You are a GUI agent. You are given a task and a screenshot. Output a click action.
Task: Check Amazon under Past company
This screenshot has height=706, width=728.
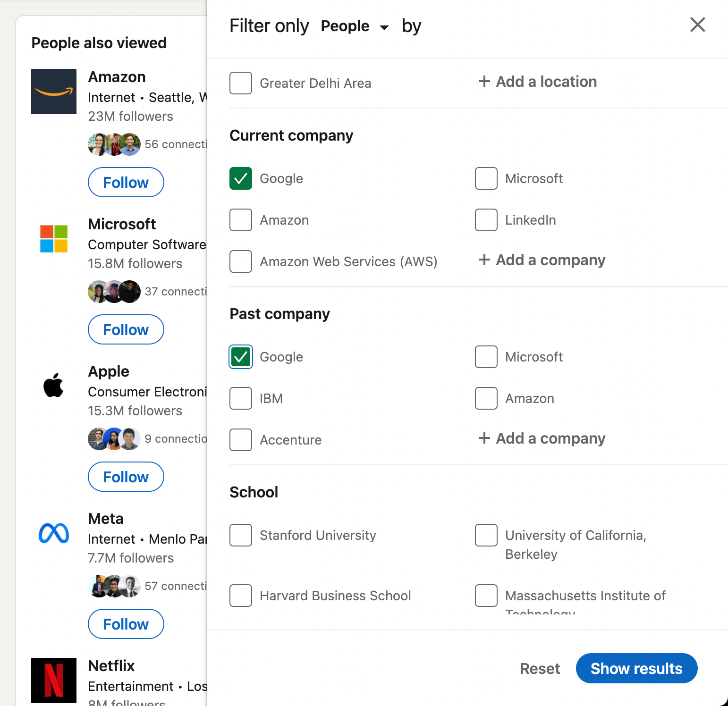coord(486,398)
